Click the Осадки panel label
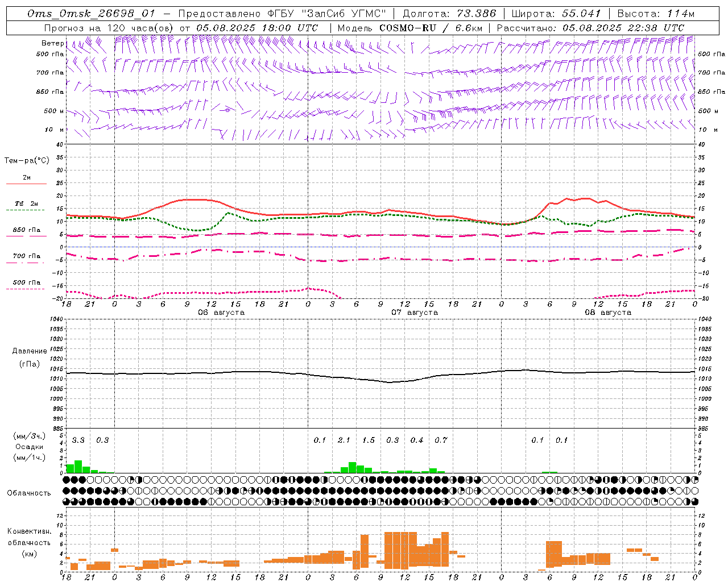Screen dimensions: 728x582 coord(29,447)
